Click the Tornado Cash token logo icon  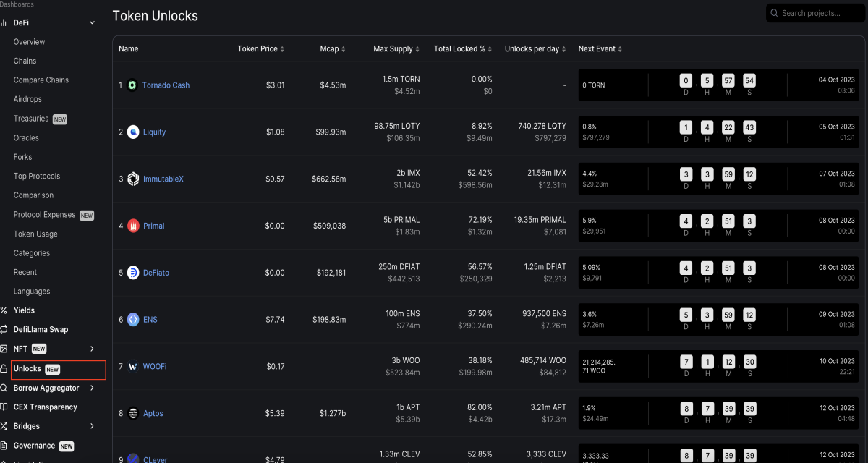coord(132,85)
